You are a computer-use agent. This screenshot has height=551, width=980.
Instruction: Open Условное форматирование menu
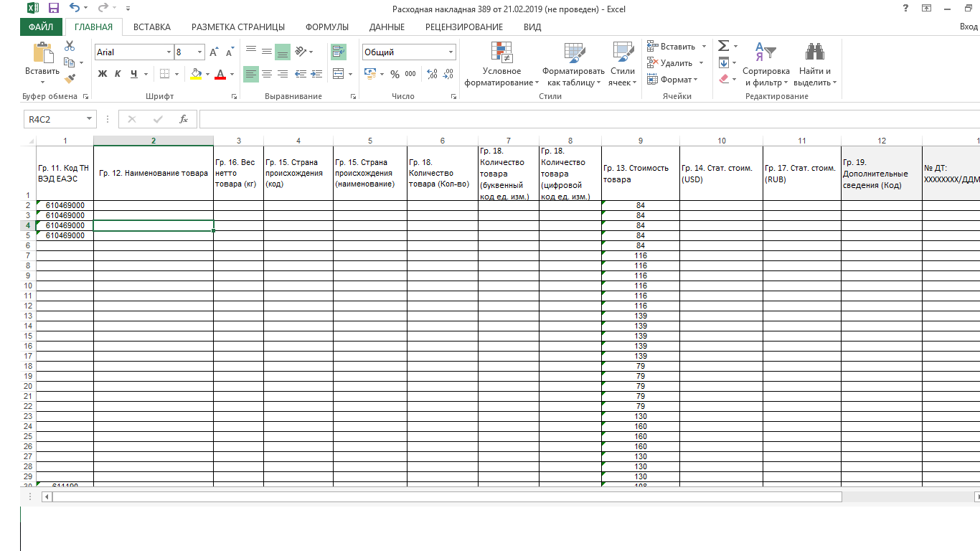501,64
